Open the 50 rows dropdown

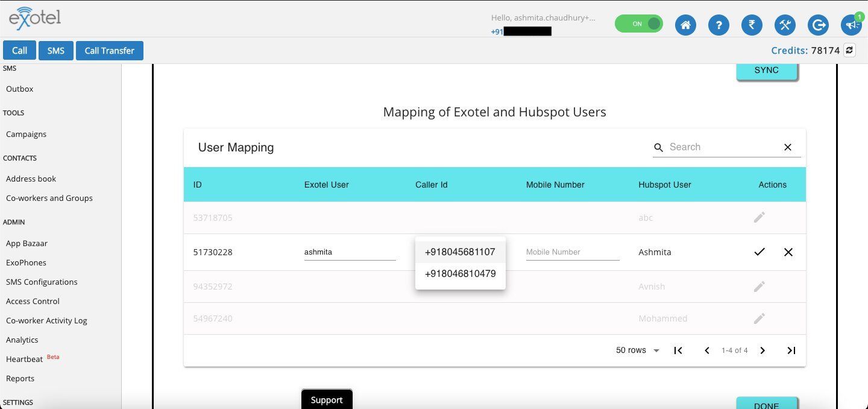point(638,350)
